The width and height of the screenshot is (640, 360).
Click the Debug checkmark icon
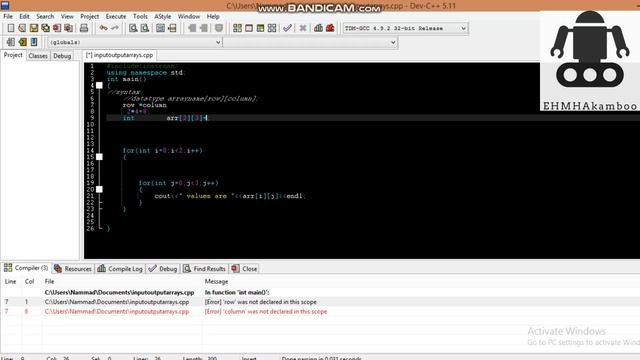(287, 28)
